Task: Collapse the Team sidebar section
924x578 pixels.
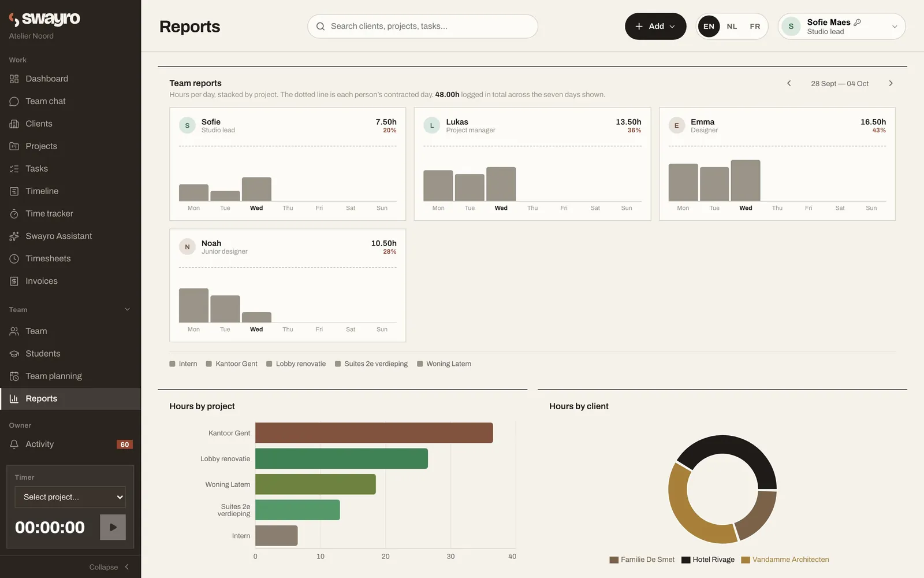Action: click(x=127, y=310)
